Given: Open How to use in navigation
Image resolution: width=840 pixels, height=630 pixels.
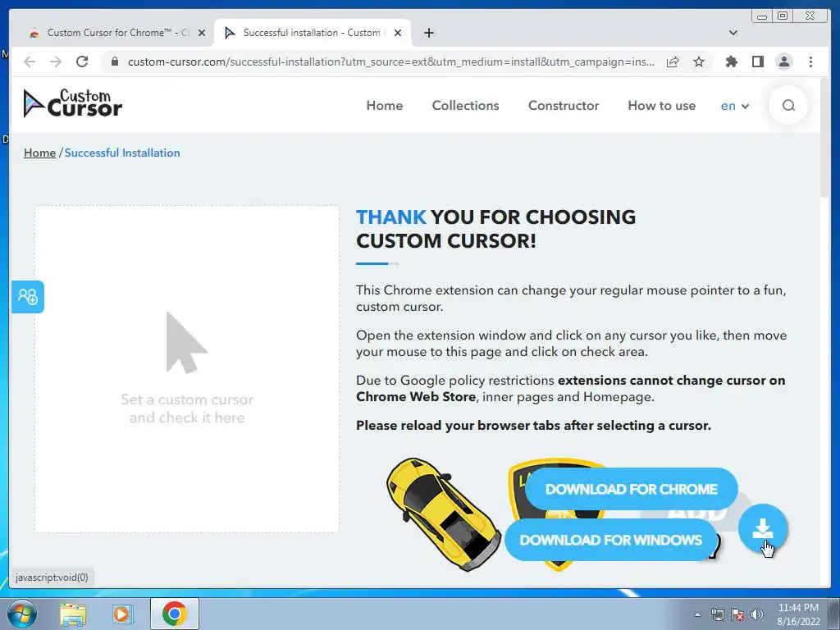Looking at the screenshot, I should [662, 106].
